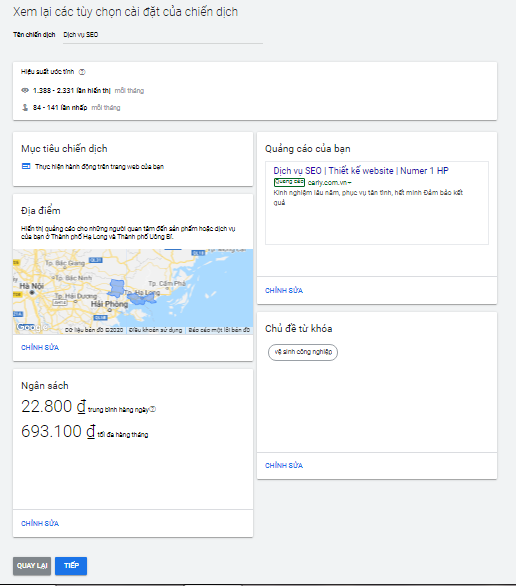Click the Hà Nội label on the map
The height and width of the screenshot is (586, 516).
point(32,286)
